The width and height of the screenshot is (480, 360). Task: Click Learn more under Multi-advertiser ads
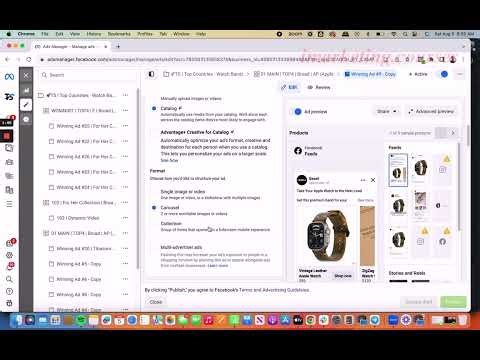coord(218,266)
